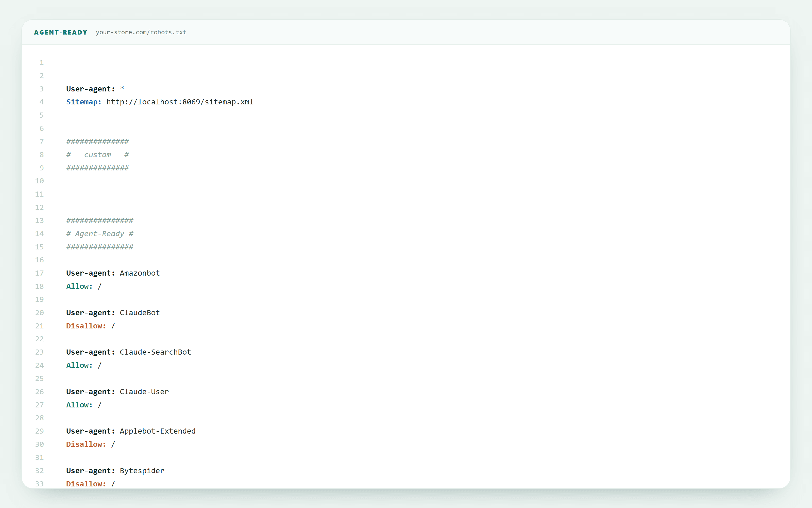Click the your-store.com/robots.txt path

pos(141,32)
